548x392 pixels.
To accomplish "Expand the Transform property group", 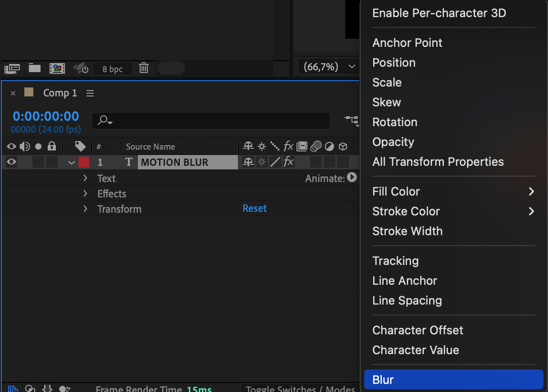I will 85,209.
